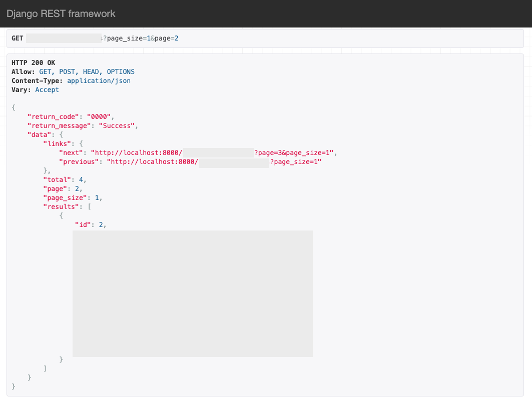Select the "page_size": 1 line
The image size is (532, 397).
tap(73, 197)
